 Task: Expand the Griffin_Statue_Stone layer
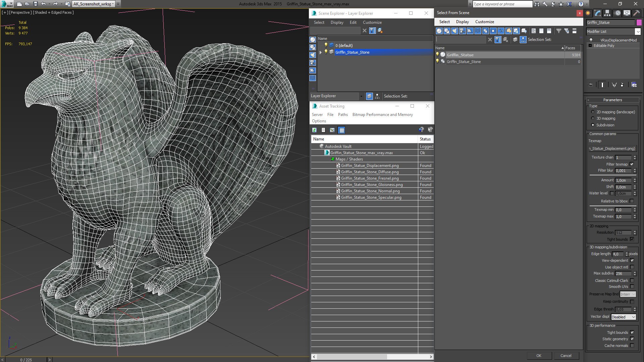[321, 52]
